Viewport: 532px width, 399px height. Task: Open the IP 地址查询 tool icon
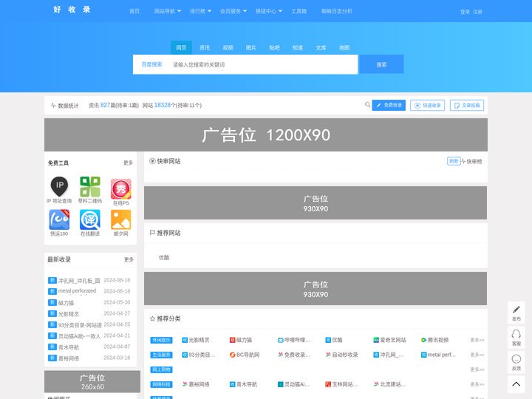tap(59, 186)
